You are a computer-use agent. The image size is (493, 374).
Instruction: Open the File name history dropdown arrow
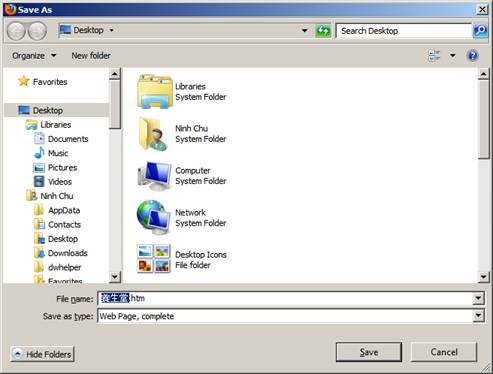(x=478, y=298)
